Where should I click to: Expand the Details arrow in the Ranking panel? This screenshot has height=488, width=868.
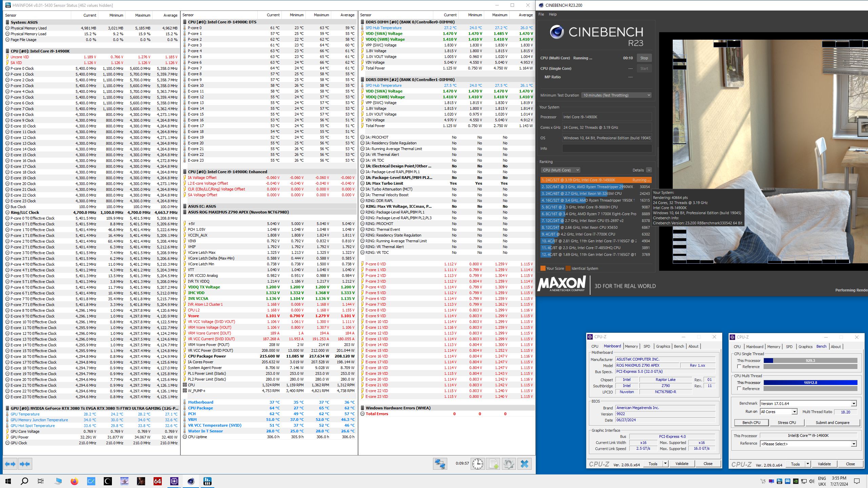649,170
